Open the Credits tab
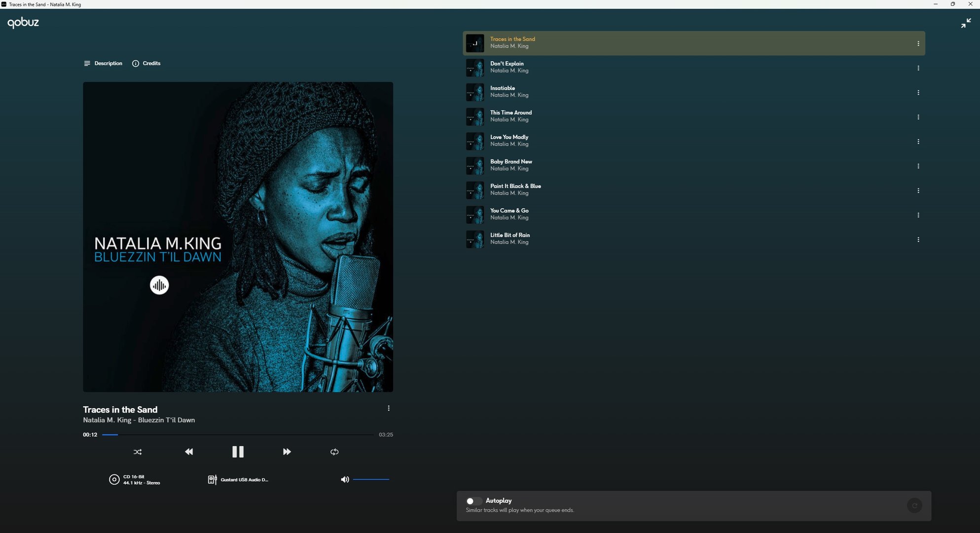980x533 pixels. click(146, 63)
